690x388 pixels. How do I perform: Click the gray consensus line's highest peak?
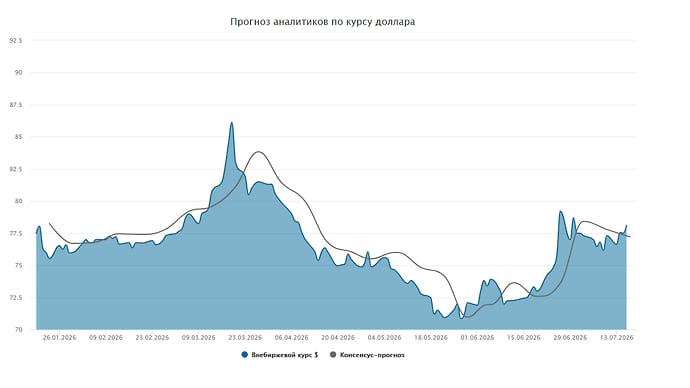click(x=258, y=152)
